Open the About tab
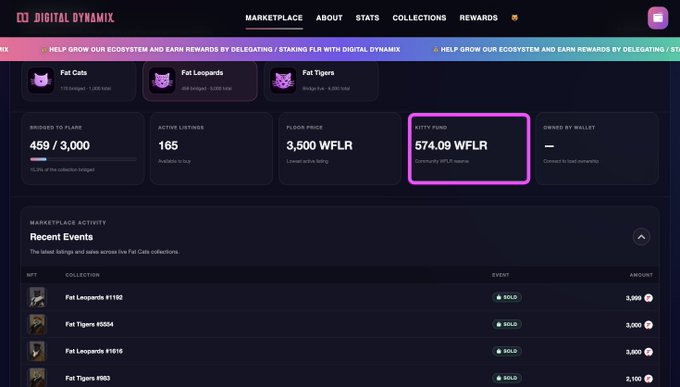 pyautogui.click(x=329, y=18)
